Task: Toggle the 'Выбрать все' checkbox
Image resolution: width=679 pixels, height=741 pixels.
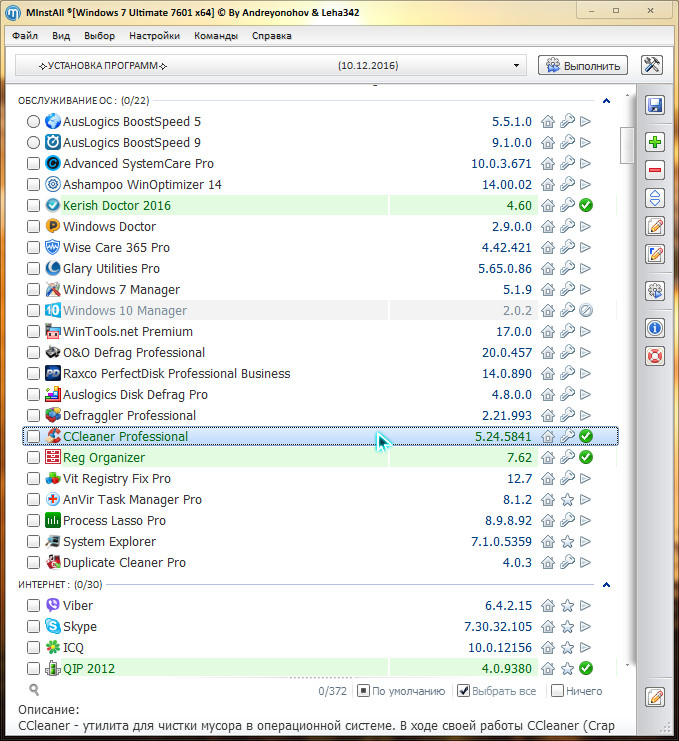Action: click(x=464, y=691)
